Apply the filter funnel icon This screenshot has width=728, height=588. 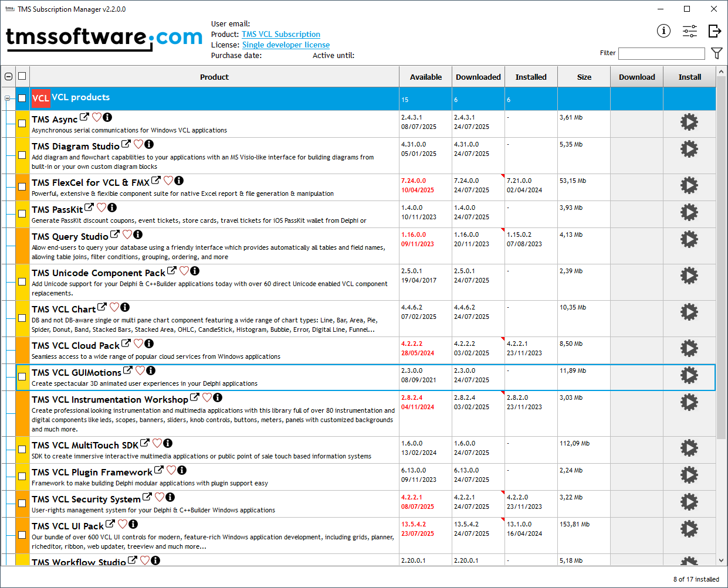(x=716, y=53)
